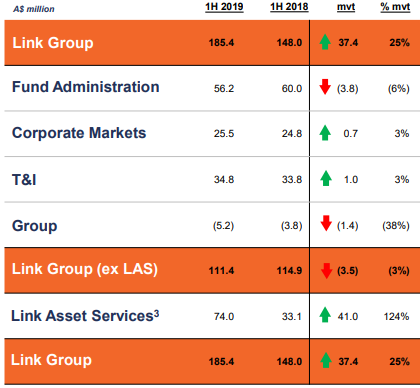Click green up arrow in Corporate Markets row
Viewport: 420px width, 388px height.
pos(325,133)
